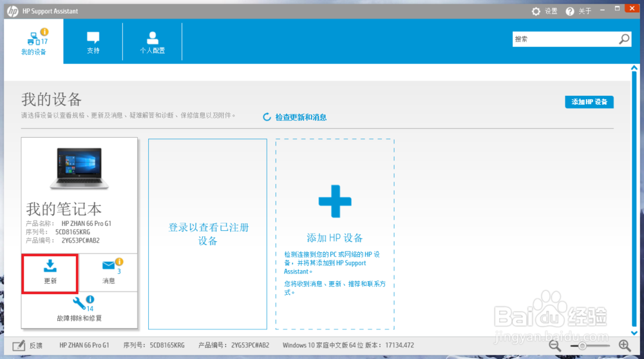Screen dimensions: 644x359
Task: Click the 添加 HP 设备 card heading
Action: pos(335,238)
